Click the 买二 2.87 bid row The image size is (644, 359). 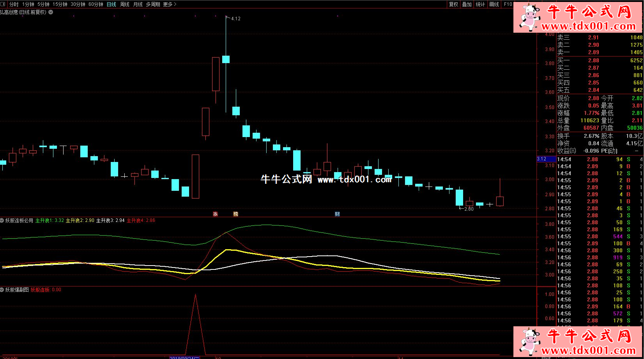(x=600, y=68)
